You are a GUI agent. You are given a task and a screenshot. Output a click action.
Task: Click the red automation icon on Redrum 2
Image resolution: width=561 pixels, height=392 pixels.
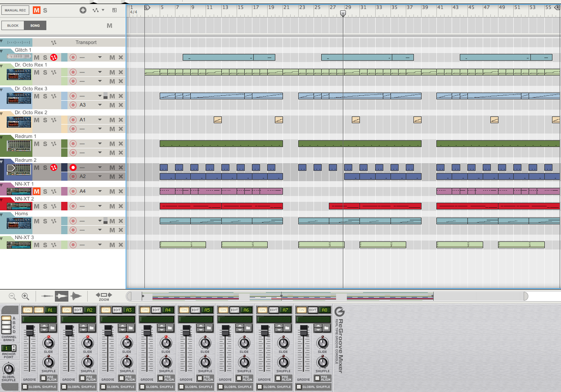pyautogui.click(x=54, y=167)
